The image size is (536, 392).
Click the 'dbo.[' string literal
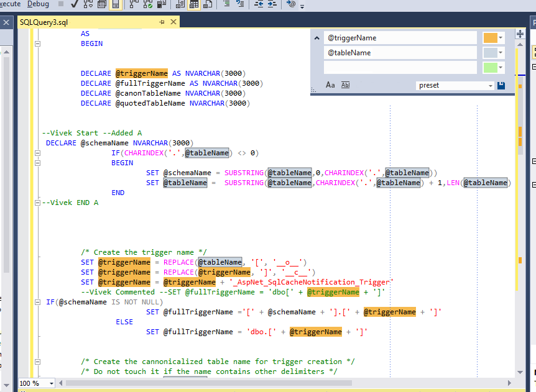(261, 332)
